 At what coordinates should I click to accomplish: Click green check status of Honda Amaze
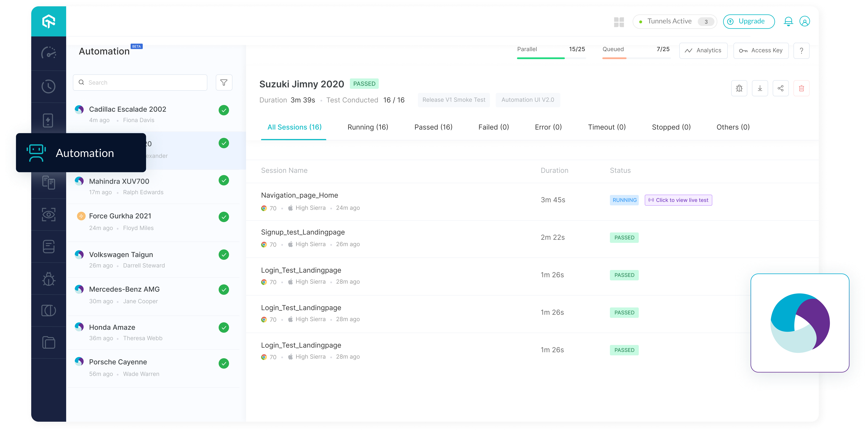224,327
